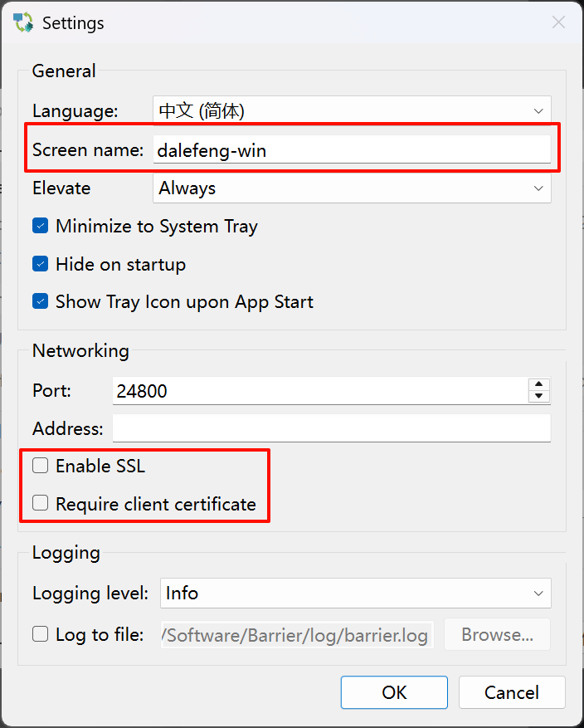
Task: Click the Screen name text field
Action: [352, 150]
